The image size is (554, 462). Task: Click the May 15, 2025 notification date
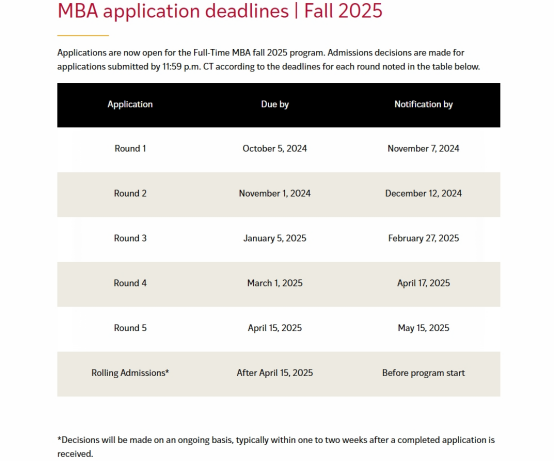tap(423, 328)
